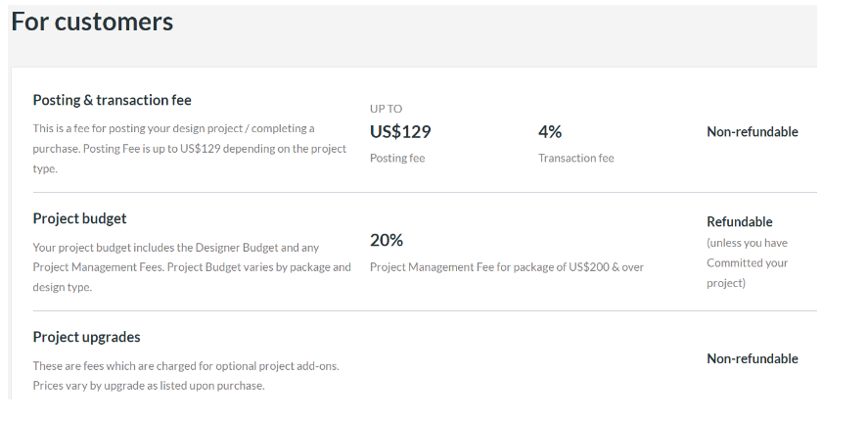The width and height of the screenshot is (868, 423).
Task: Click the first 'Non-refundable' label
Action: [x=753, y=132]
